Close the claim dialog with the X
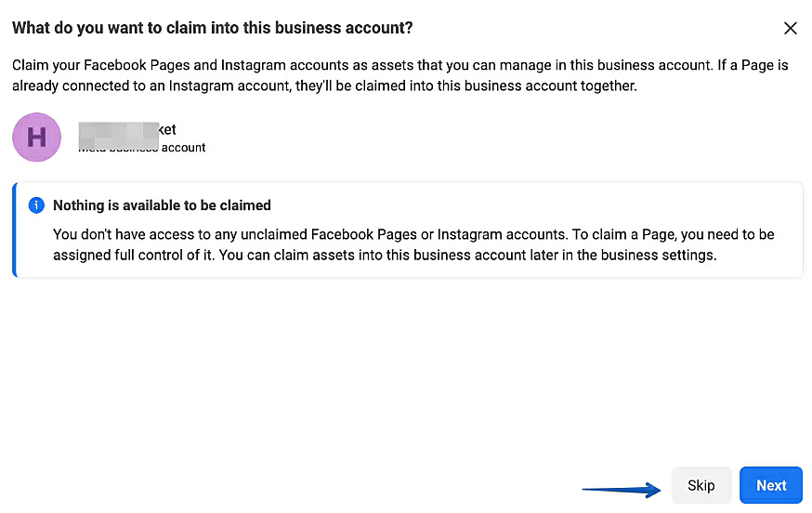 click(791, 28)
